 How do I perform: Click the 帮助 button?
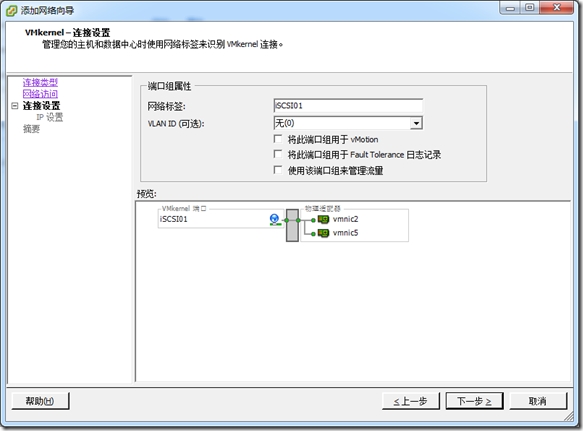point(40,401)
